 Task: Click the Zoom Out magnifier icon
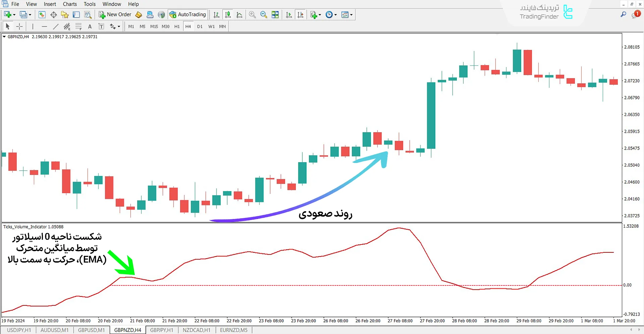pyautogui.click(x=264, y=14)
